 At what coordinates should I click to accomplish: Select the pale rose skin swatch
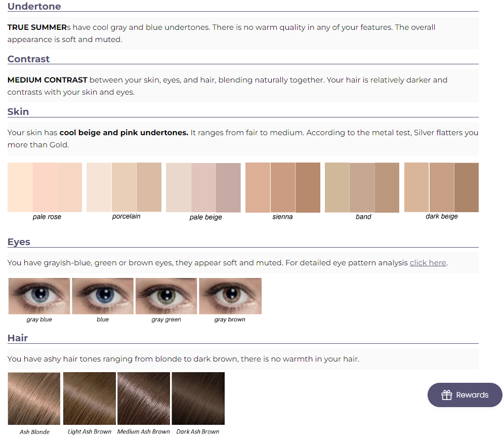tap(45, 187)
